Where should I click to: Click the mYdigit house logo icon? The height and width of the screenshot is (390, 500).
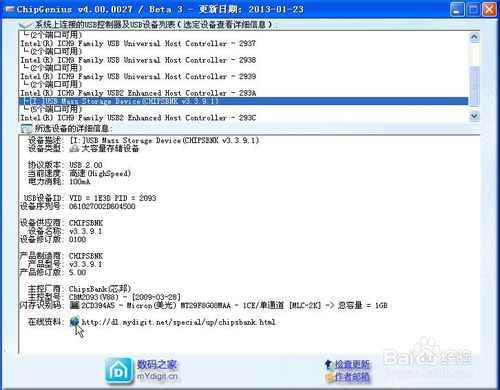click(x=119, y=370)
